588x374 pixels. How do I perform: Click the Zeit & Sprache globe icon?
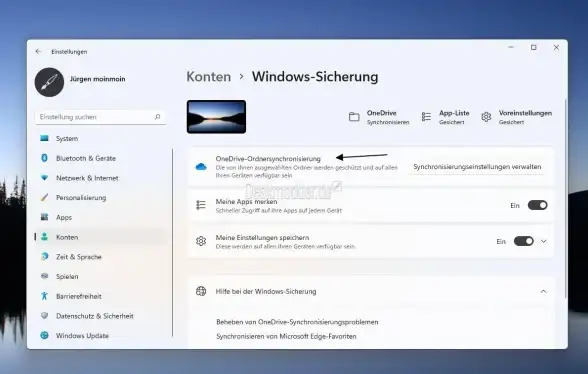click(44, 256)
